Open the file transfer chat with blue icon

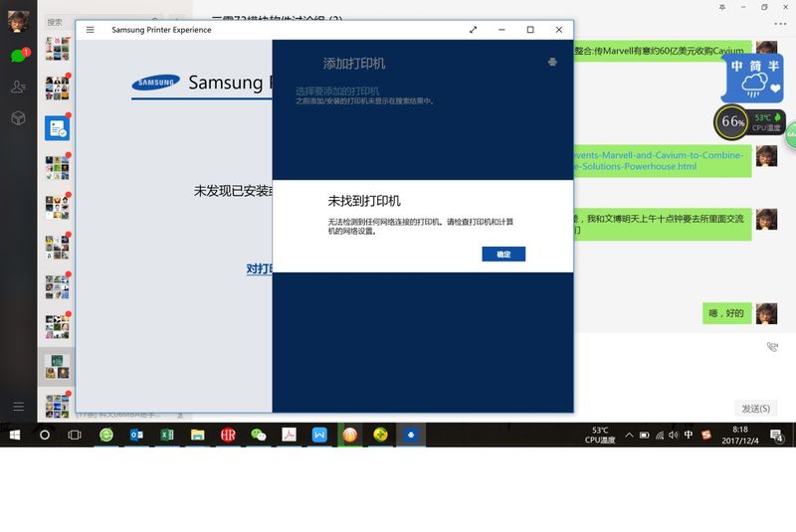tap(57, 128)
